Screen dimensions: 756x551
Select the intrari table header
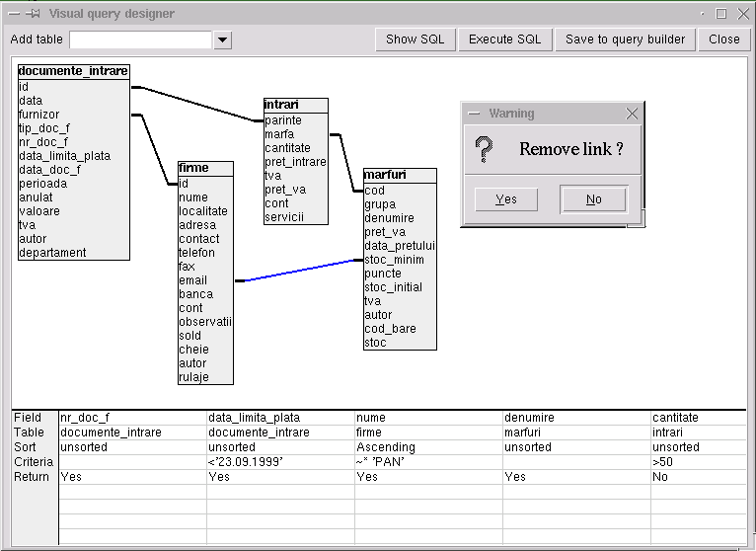[296, 105]
